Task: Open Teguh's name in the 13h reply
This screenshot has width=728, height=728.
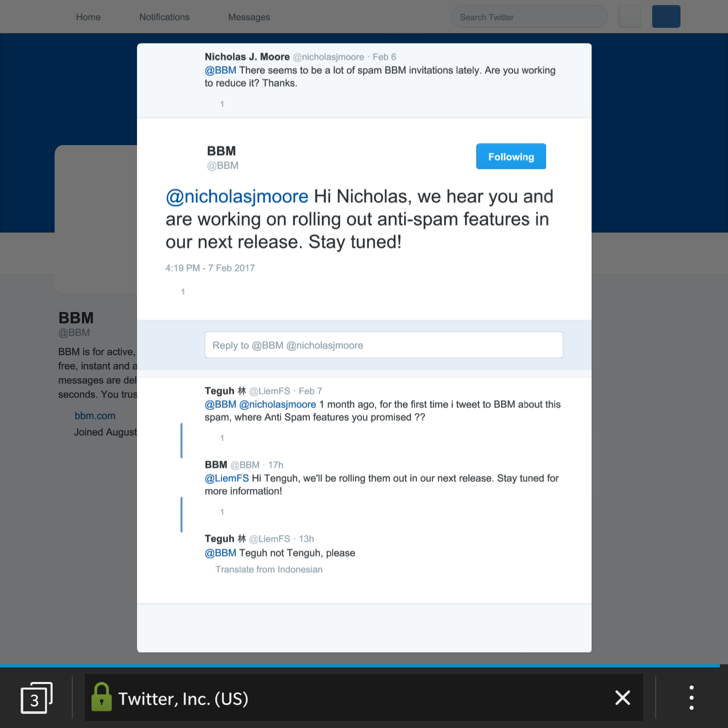Action: (225, 538)
